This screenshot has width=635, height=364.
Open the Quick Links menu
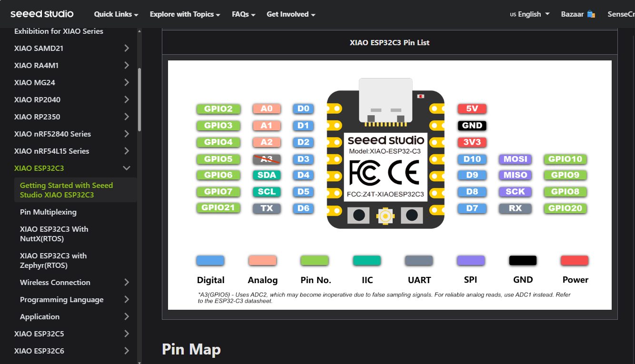click(115, 14)
